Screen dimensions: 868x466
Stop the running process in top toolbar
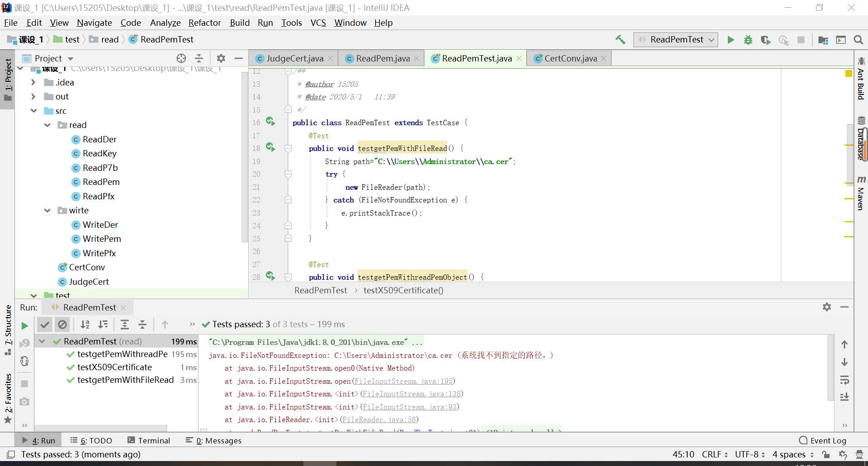801,40
